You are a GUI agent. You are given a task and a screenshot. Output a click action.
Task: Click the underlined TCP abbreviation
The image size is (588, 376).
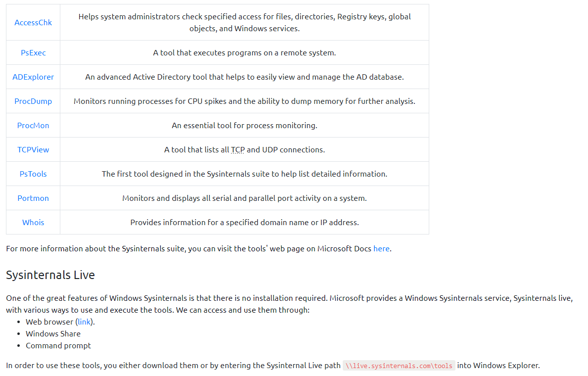[237, 150]
